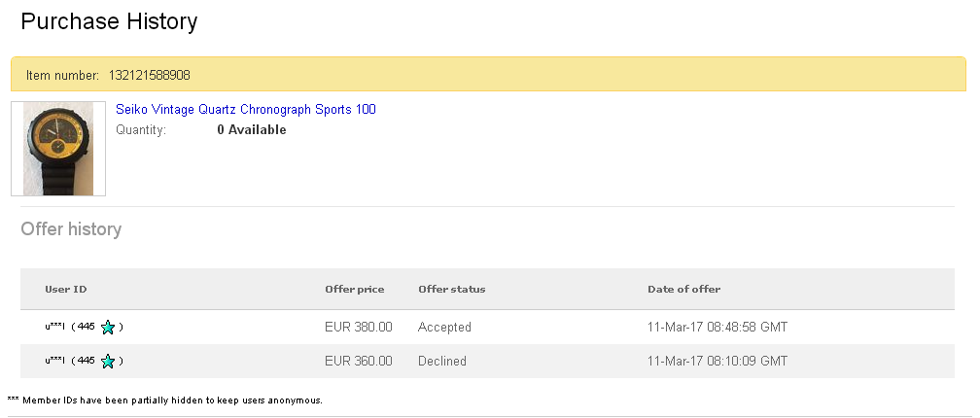Click the 0 Available quantity text

point(251,130)
